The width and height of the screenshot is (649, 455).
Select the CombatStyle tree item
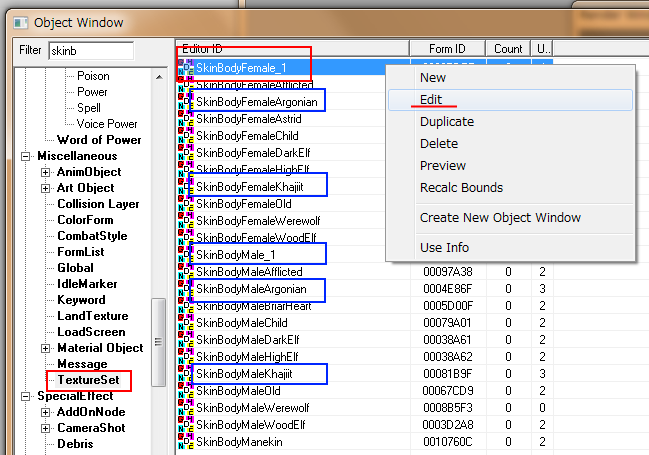92,236
